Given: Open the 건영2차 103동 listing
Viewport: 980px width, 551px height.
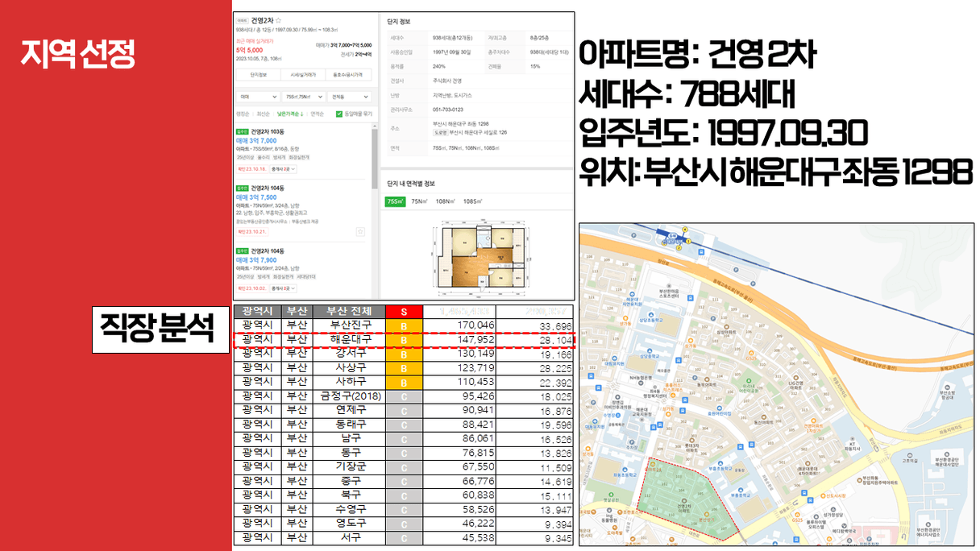Looking at the screenshot, I should (268, 131).
